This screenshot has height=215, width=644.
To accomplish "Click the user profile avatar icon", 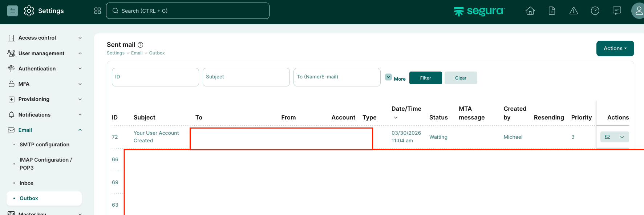I will [639, 11].
